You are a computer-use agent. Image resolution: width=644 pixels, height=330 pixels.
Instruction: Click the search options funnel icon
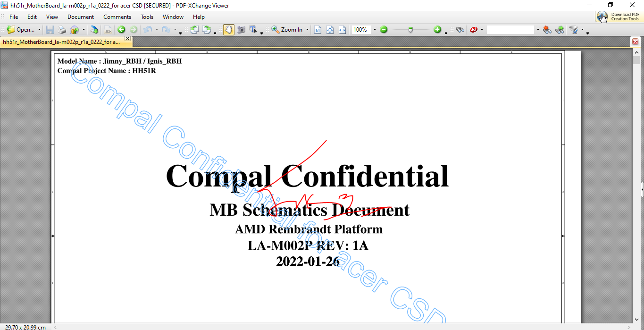(x=574, y=30)
